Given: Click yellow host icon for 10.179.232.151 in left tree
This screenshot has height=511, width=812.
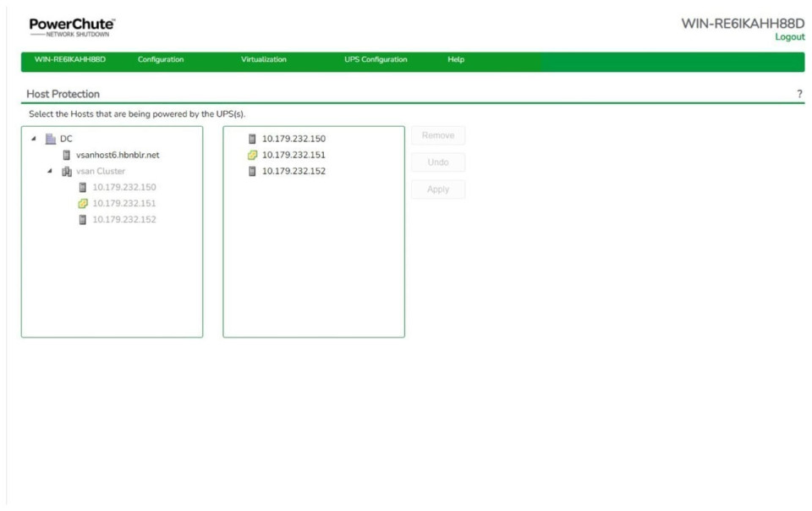Looking at the screenshot, I should point(83,203).
